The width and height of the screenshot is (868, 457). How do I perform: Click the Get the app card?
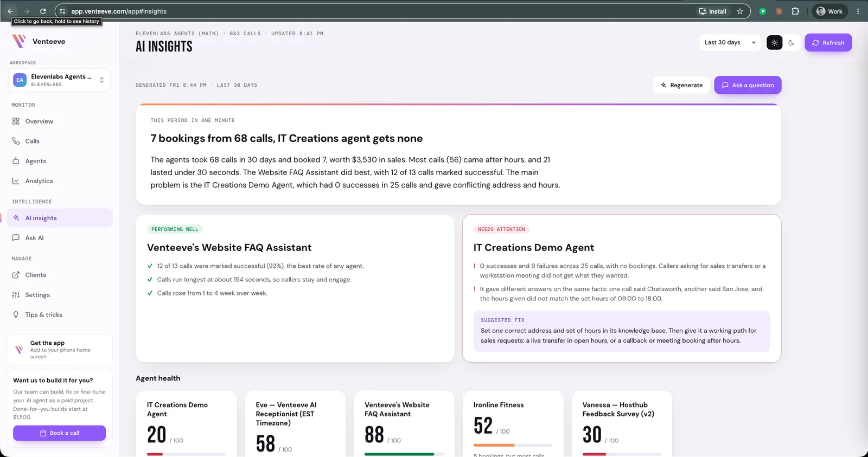click(x=60, y=350)
